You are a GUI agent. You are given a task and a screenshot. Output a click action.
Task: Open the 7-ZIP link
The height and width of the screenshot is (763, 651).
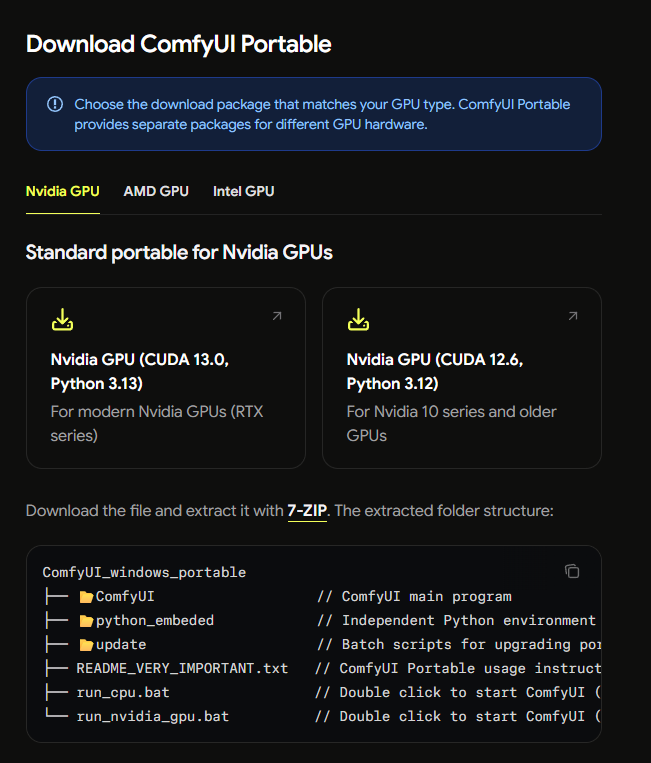click(x=307, y=510)
